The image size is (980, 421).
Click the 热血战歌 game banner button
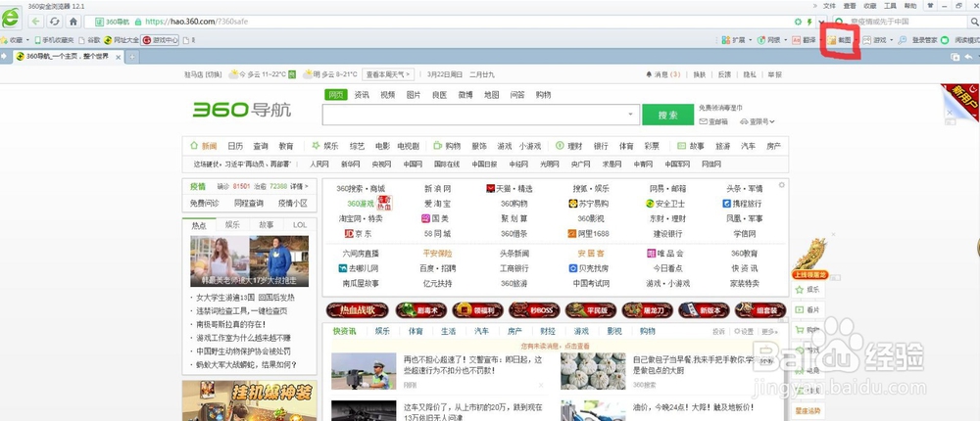coord(358,309)
